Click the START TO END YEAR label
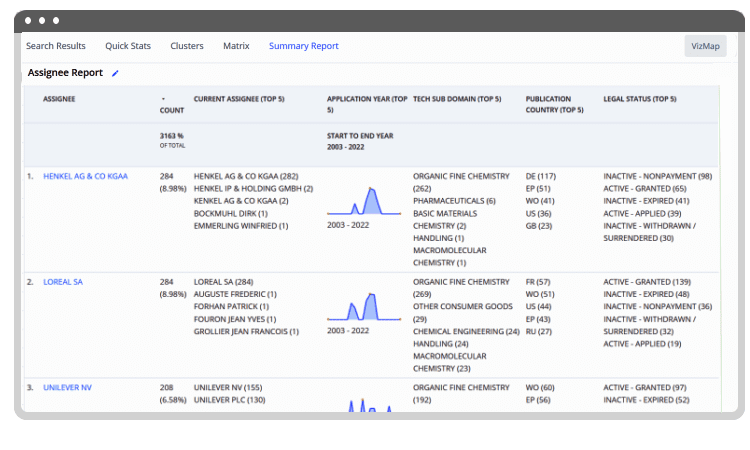The height and width of the screenshot is (450, 750). tap(360, 136)
